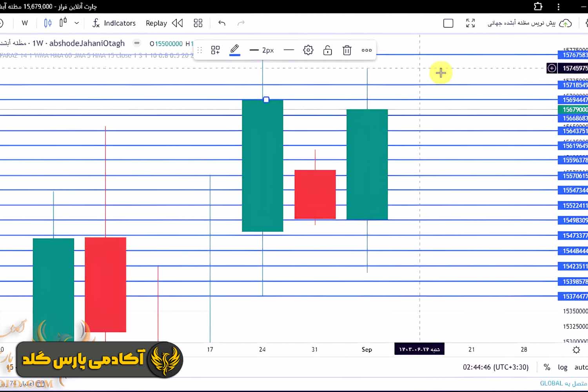This screenshot has width=588, height=392.
Task: Expand the chart style dropdown chevron
Action: click(77, 23)
